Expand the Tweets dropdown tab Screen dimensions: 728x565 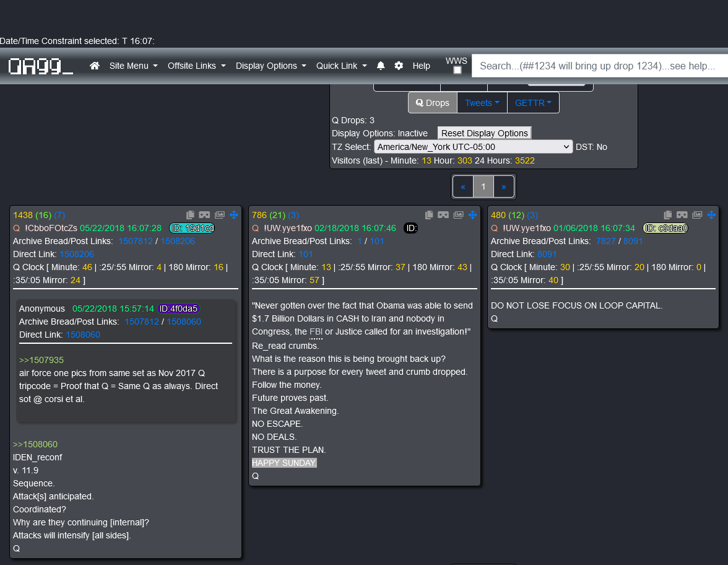[482, 103]
